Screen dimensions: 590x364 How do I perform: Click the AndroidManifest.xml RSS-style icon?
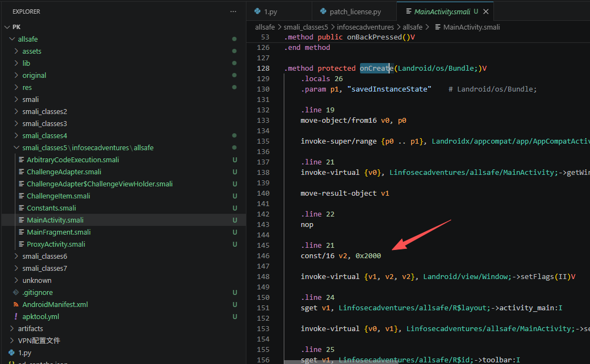[16, 304]
